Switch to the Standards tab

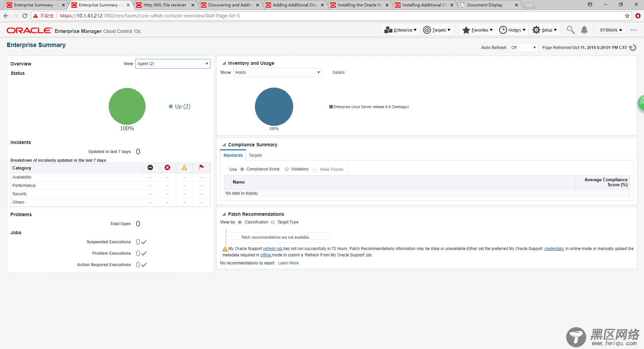tap(233, 155)
